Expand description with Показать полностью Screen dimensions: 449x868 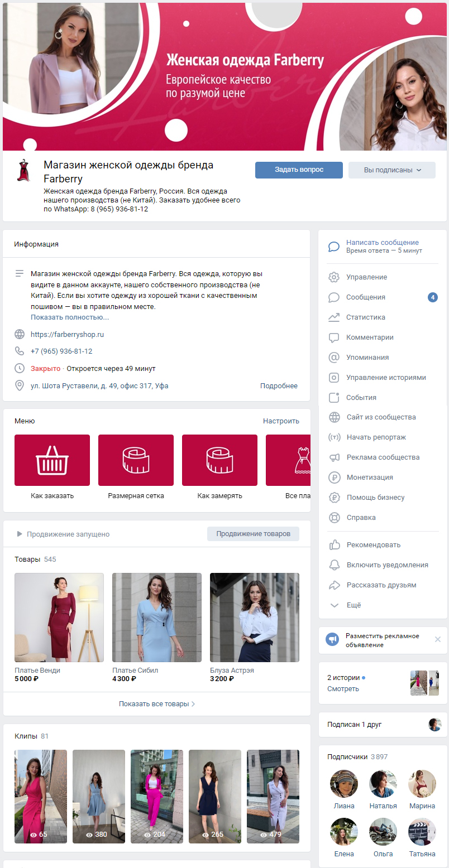point(70,317)
